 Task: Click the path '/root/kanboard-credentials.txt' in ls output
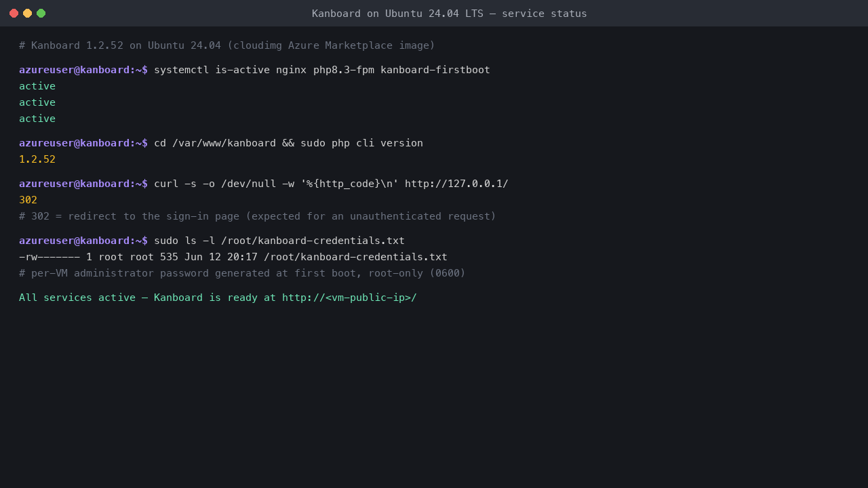(x=355, y=257)
